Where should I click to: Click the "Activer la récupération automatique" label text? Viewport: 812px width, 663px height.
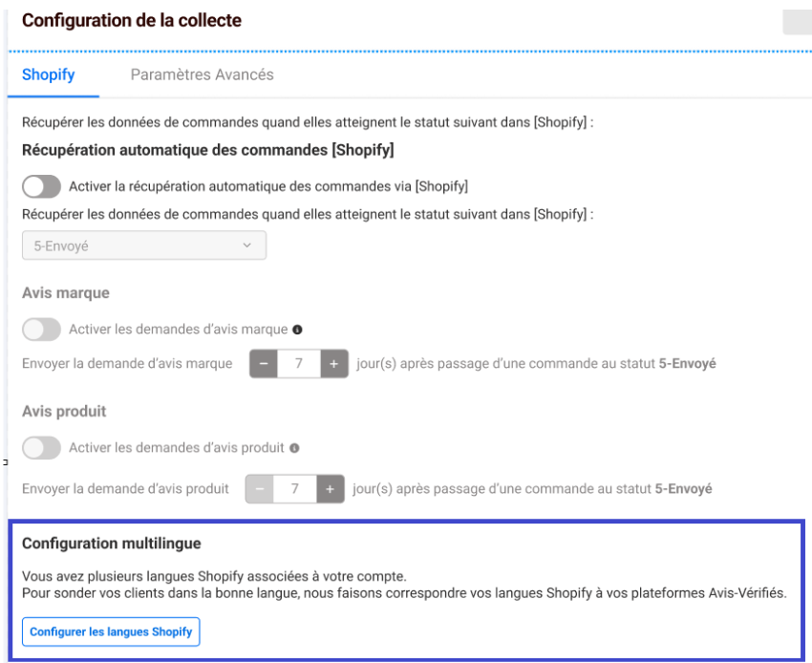267,185
